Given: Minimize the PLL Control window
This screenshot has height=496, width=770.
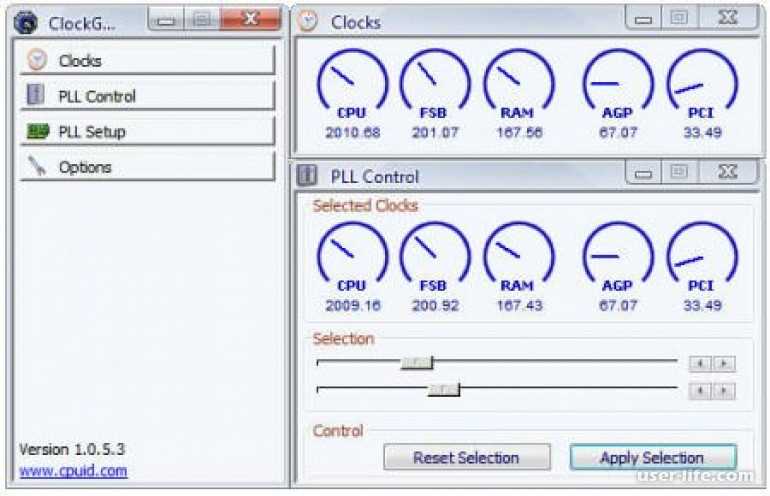Looking at the screenshot, I should pos(643,172).
